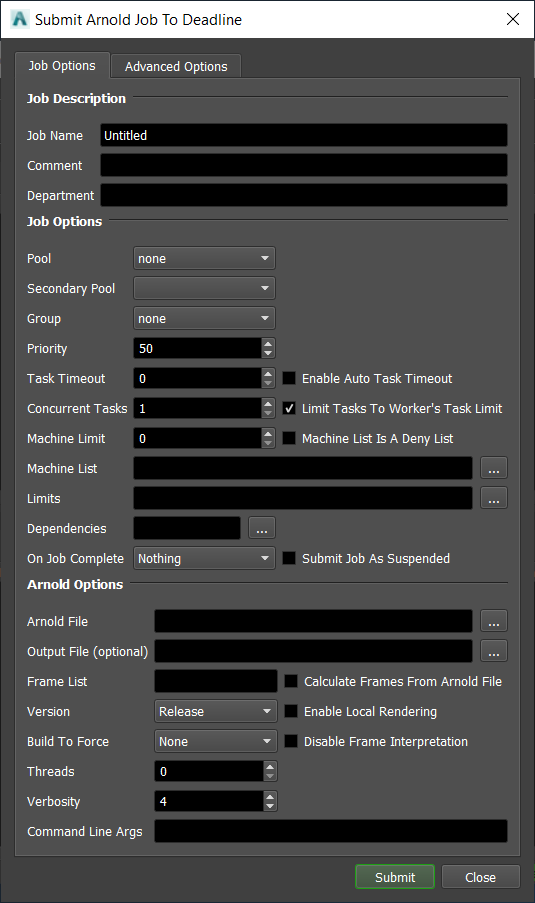Expand the Pool dropdown
This screenshot has height=903, width=535.
coord(204,259)
